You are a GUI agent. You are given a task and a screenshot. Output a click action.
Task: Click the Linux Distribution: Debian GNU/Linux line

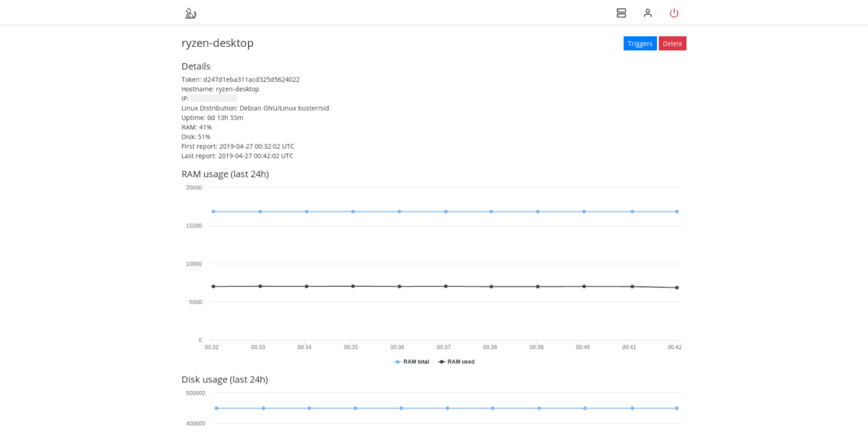pos(255,108)
